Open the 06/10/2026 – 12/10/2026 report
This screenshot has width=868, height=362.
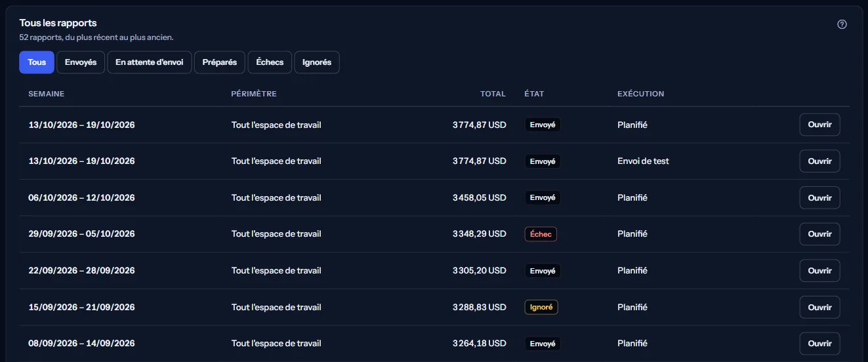point(819,197)
